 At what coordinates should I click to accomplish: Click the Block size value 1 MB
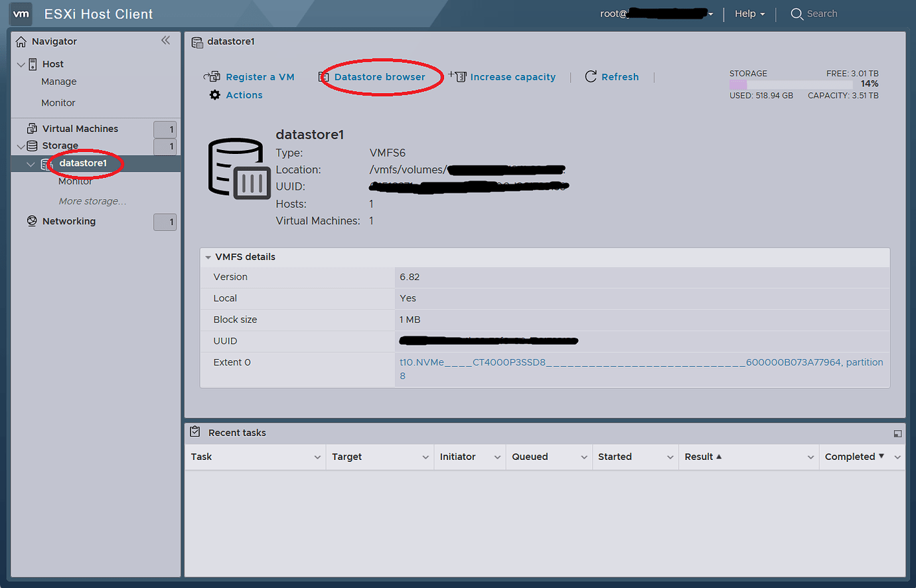point(410,319)
